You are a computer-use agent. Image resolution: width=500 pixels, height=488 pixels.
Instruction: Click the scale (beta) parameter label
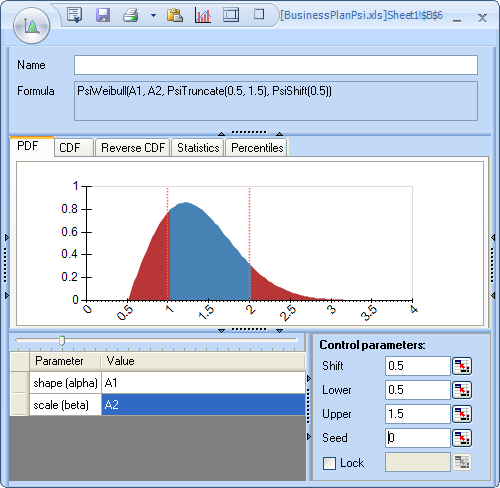pos(65,405)
